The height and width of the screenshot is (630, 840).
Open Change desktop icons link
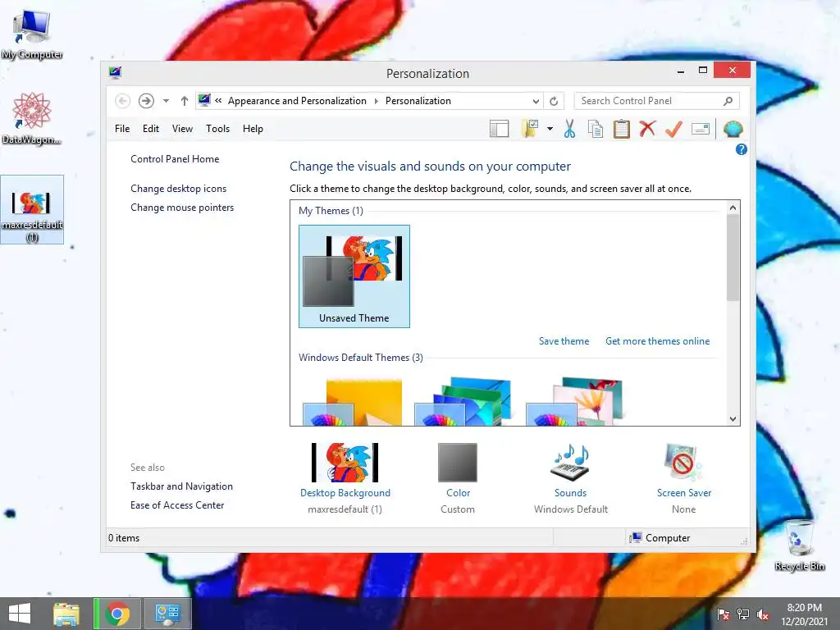coord(178,189)
